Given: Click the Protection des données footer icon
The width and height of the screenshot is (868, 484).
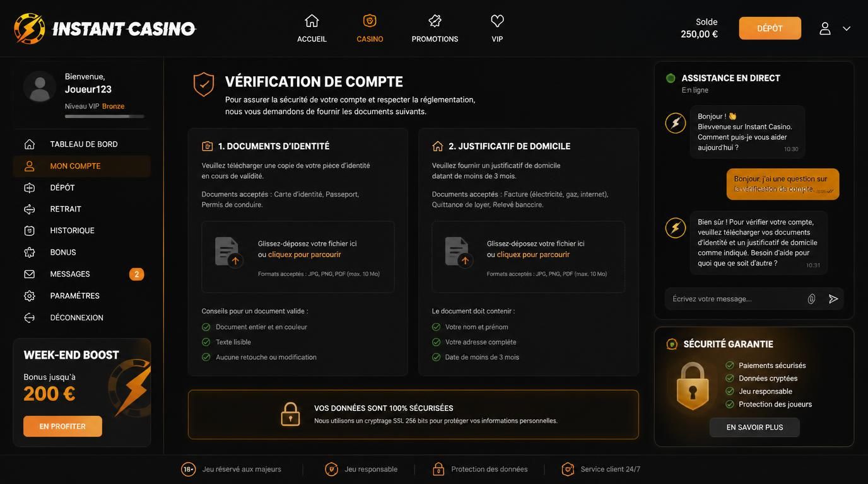Looking at the screenshot, I should [438, 469].
